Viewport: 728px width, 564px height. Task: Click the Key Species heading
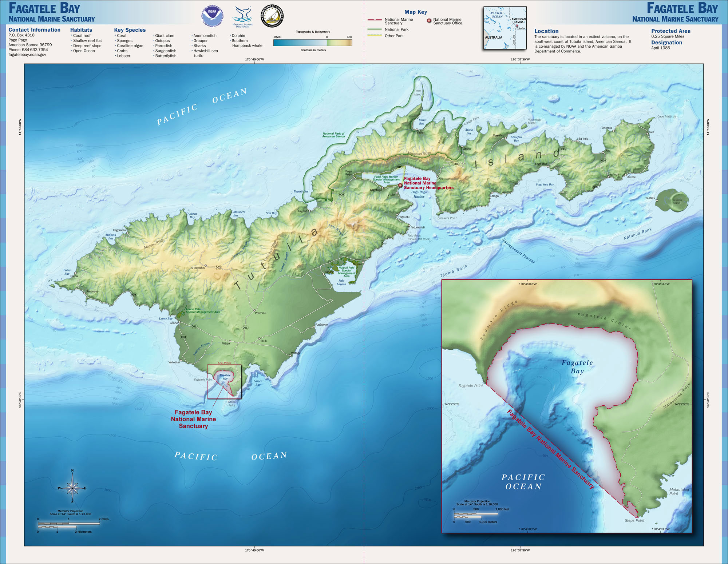[130, 30]
